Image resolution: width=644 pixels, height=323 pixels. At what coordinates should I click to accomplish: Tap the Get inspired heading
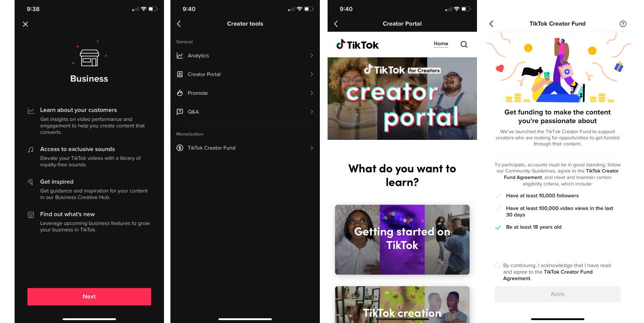[x=57, y=182]
